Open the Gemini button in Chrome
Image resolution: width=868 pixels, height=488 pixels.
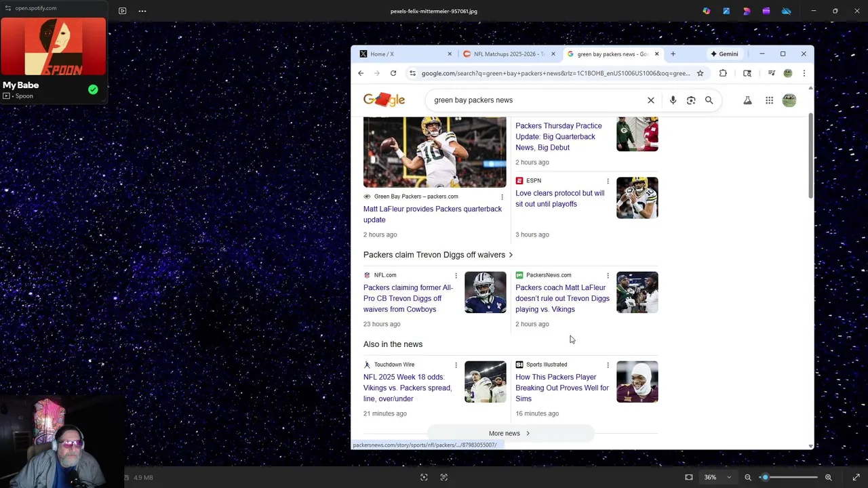[x=724, y=54]
